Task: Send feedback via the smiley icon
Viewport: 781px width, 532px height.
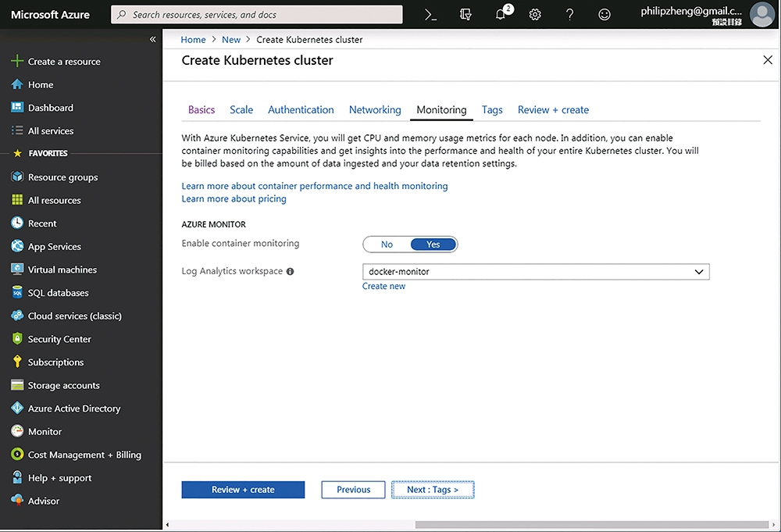Action: pos(604,15)
